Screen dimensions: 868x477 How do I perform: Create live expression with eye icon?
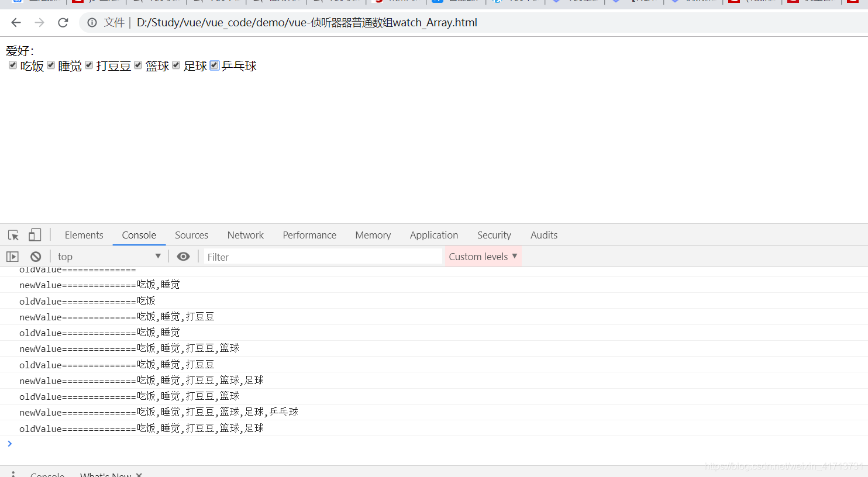(x=183, y=257)
